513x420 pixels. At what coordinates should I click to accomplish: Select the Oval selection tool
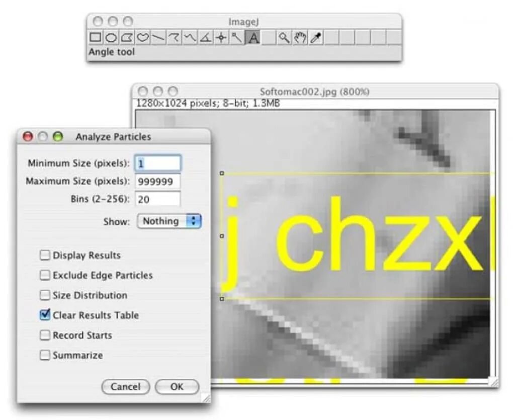point(111,38)
